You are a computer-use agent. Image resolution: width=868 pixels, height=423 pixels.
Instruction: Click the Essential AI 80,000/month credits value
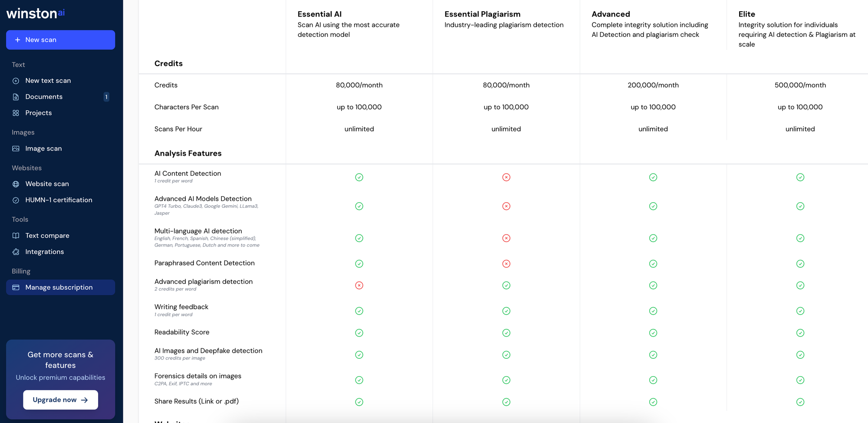coord(359,85)
